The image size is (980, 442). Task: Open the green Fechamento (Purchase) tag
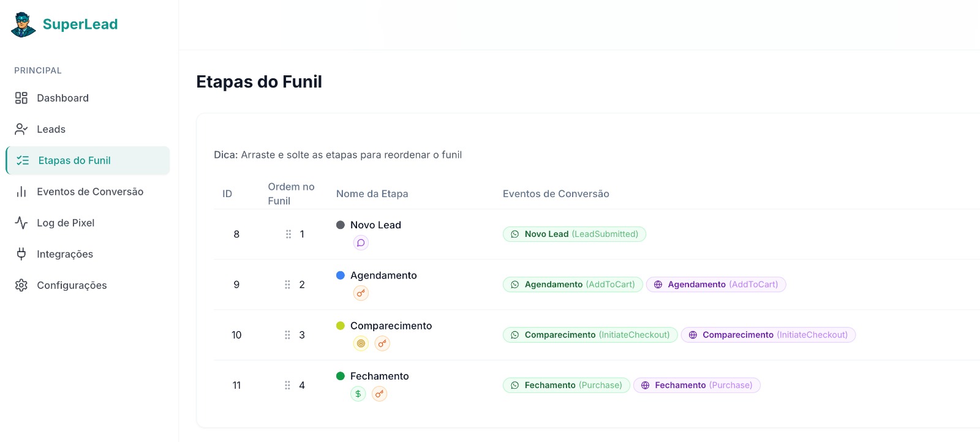coord(567,385)
